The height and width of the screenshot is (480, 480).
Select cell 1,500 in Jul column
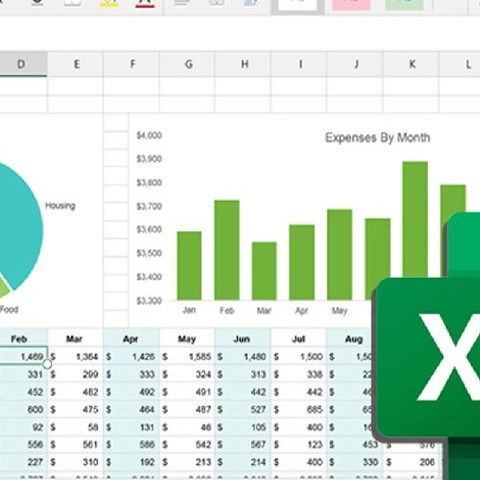[x=299, y=356]
